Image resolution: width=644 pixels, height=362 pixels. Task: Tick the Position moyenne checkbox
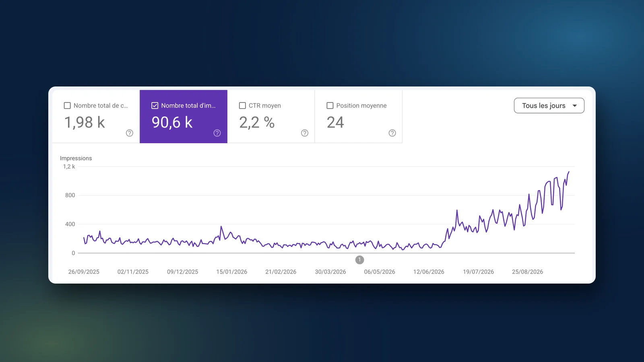330,105
